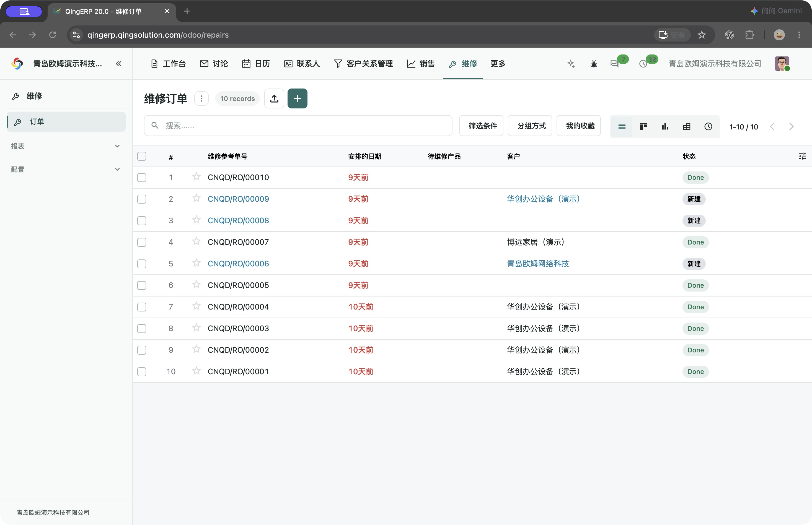
Task: Expand the 报表 sidebar section
Action: point(66,146)
